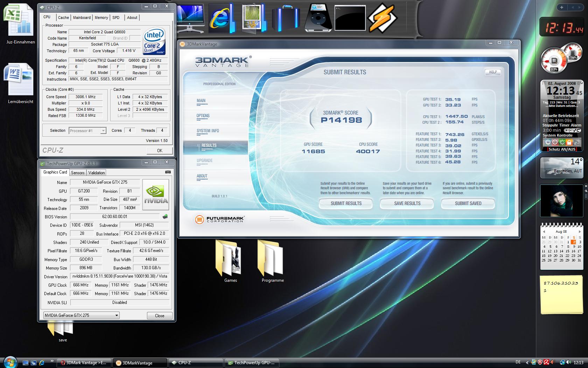
Task: Toggle Schutz AN/AUS in the gadget
Action: (562, 149)
